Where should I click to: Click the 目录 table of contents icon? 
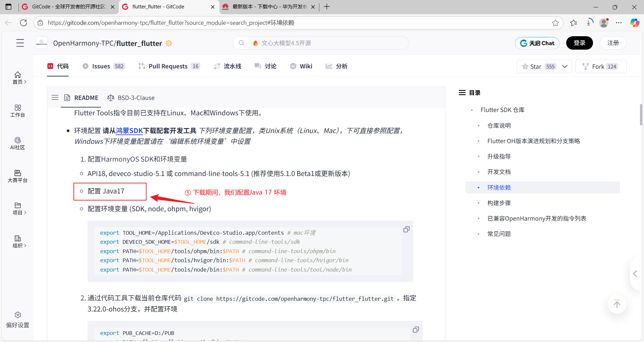coord(462,93)
